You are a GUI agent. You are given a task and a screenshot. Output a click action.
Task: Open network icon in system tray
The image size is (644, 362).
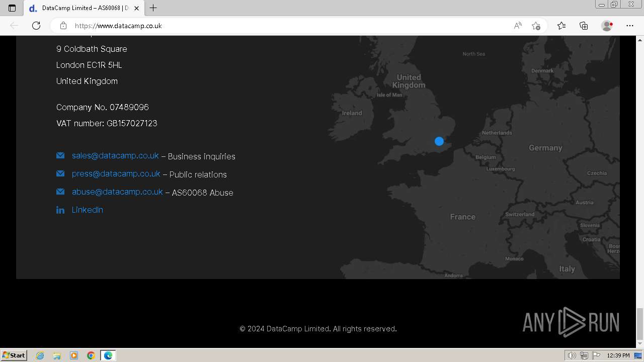584,355
